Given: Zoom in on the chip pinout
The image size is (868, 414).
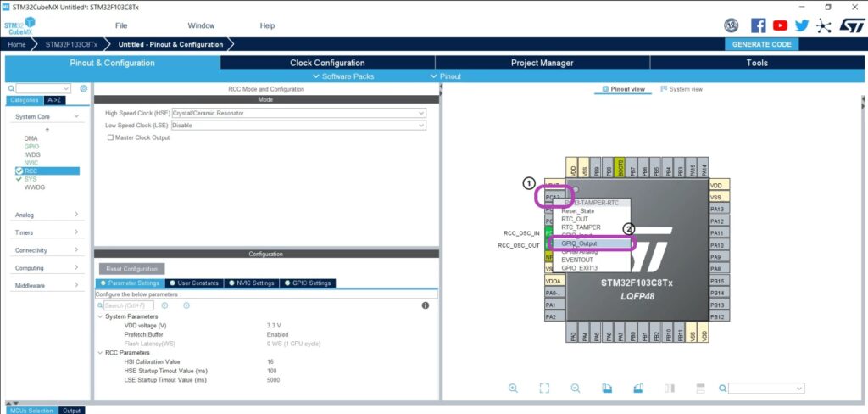Looking at the screenshot, I should click(513, 388).
